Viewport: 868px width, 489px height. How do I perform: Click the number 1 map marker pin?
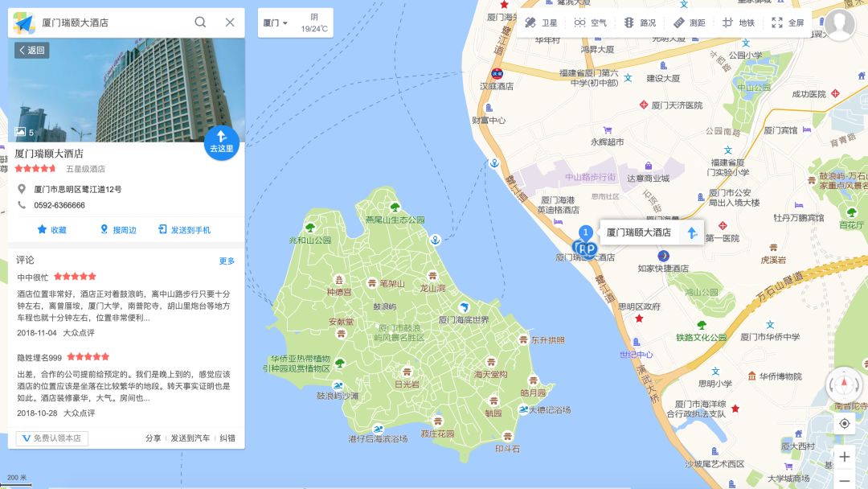point(586,233)
